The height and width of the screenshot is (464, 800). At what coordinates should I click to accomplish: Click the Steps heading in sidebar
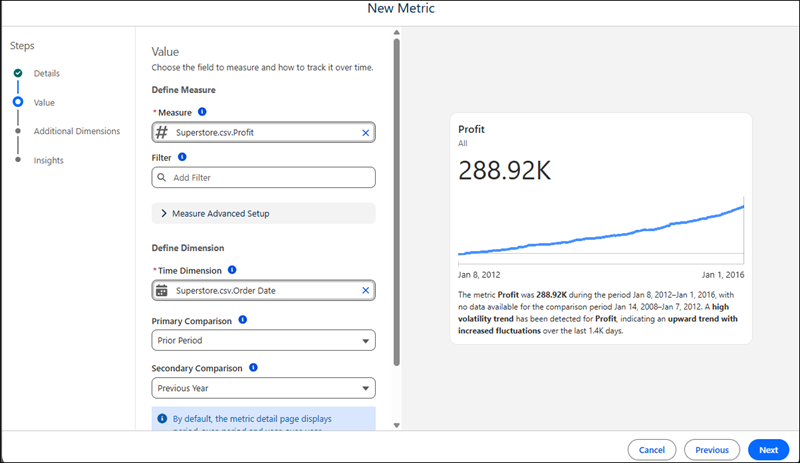pos(22,46)
